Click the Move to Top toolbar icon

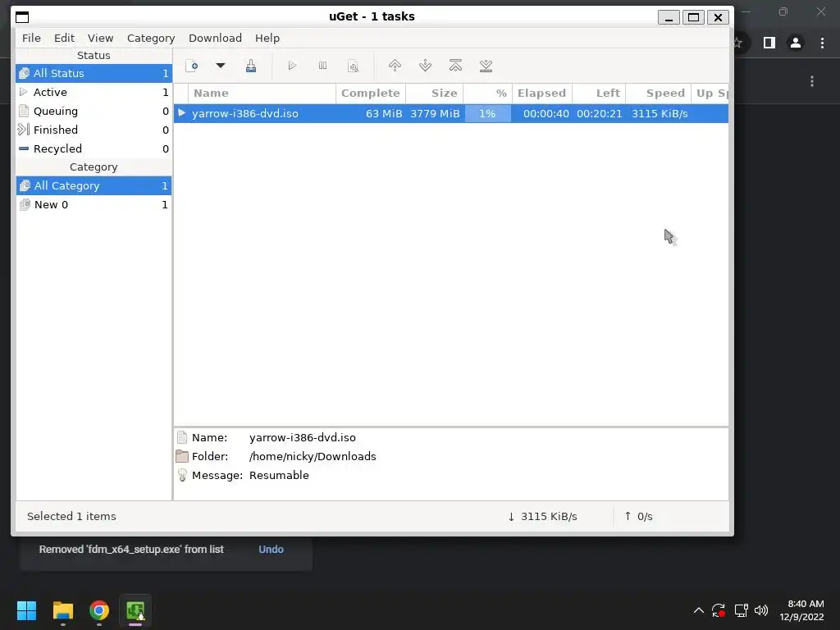[455, 66]
